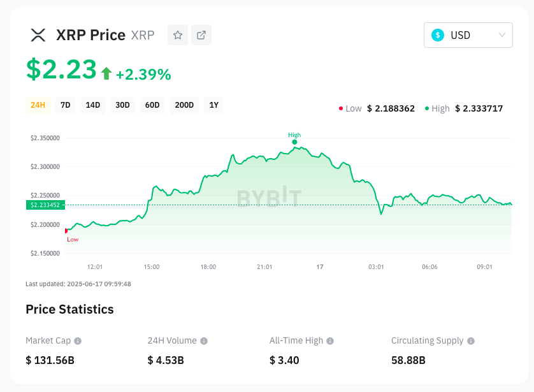View the 1Y price chart
The height and width of the screenshot is (392, 534).
(x=214, y=105)
